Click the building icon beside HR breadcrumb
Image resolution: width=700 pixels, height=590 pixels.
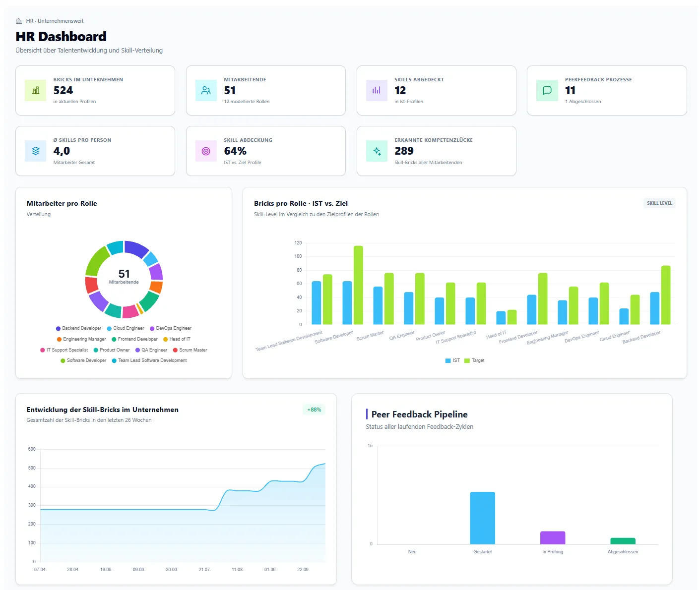19,21
